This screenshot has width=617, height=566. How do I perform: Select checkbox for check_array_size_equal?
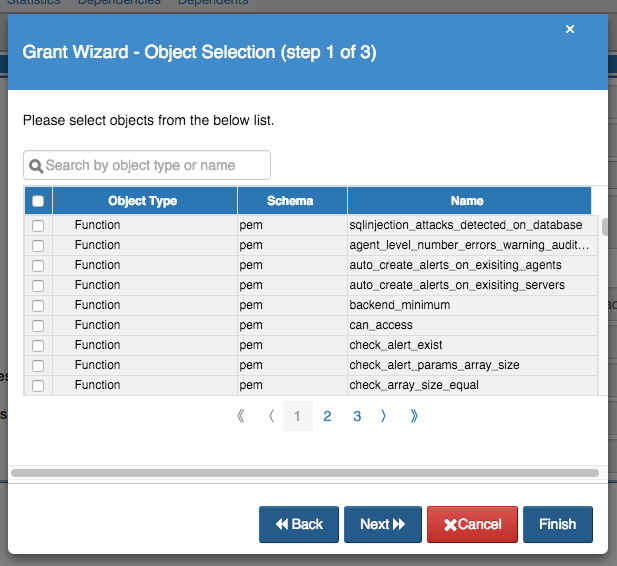pyautogui.click(x=38, y=386)
